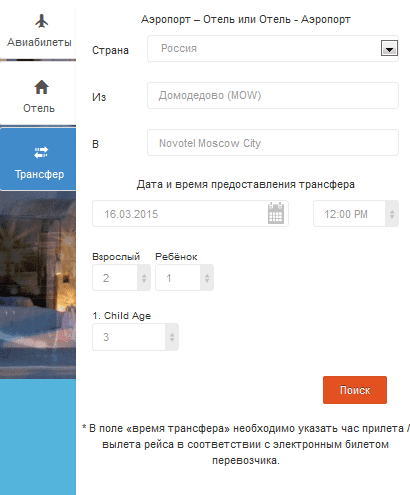Viewport: 410px width, 495px height.
Task: Click the orange Поиск button
Action: click(355, 390)
